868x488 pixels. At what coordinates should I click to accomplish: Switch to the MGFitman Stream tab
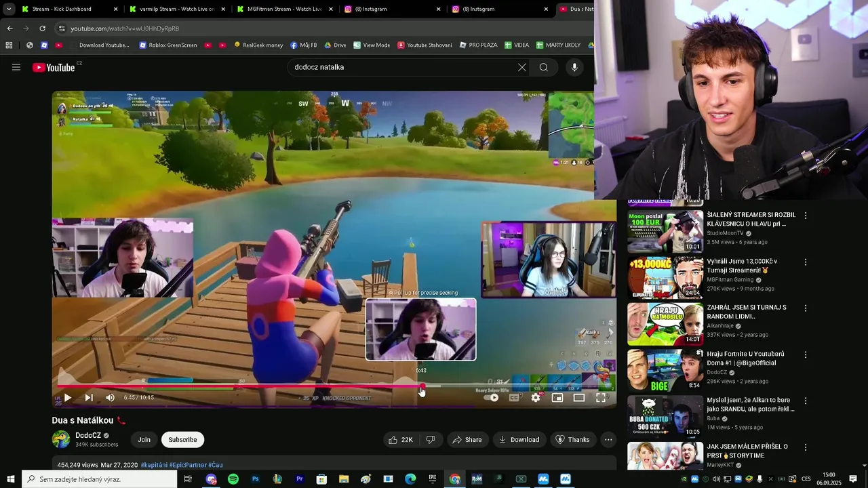[285, 9]
